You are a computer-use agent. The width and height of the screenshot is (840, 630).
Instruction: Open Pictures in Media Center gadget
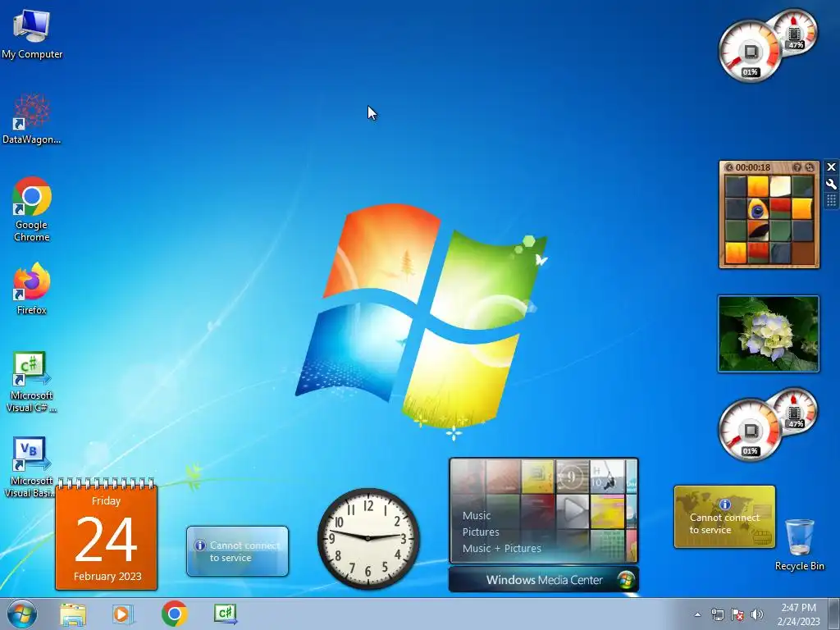click(x=481, y=532)
